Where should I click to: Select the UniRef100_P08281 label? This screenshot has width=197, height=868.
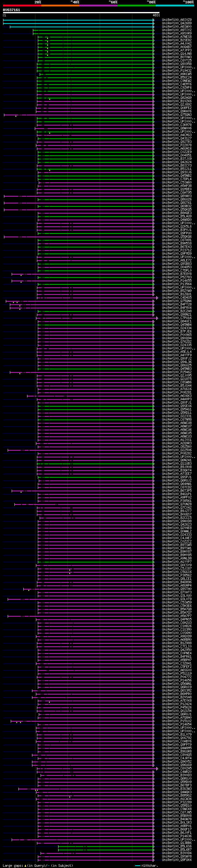(177, 392)
